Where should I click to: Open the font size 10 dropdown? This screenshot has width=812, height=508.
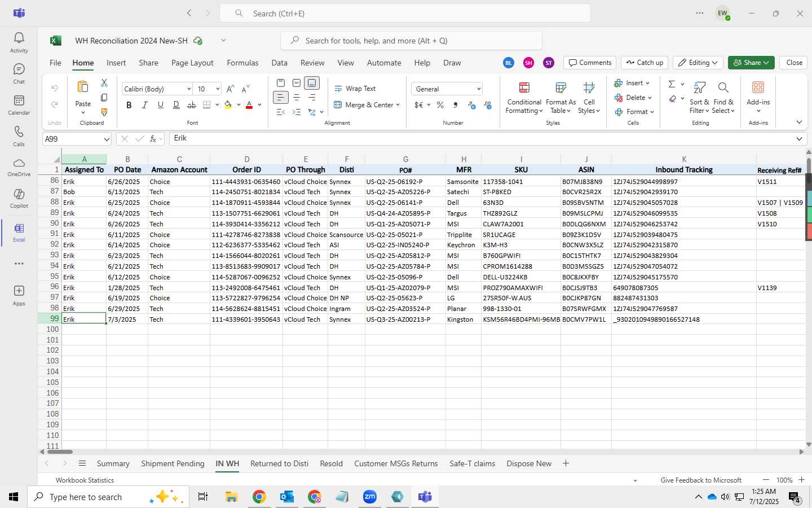pos(217,89)
